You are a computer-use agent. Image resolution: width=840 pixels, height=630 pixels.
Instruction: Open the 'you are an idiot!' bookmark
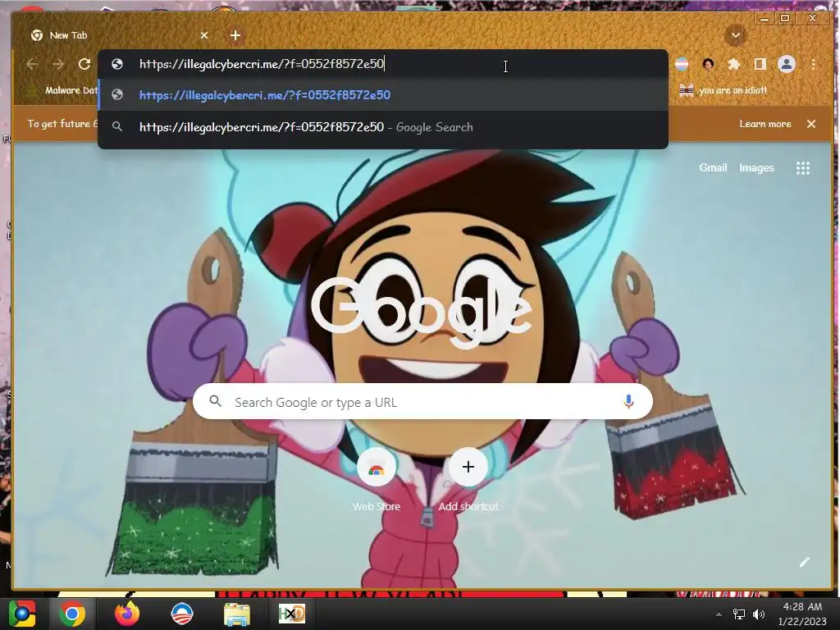point(724,90)
